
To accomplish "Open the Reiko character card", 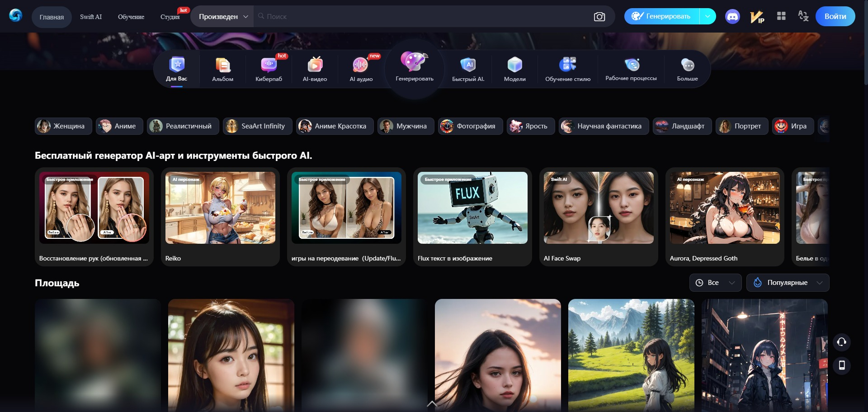I will [220, 217].
